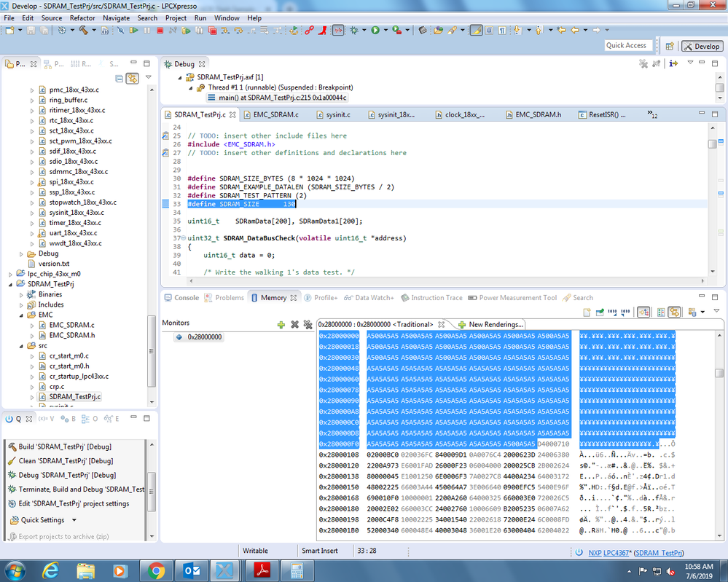This screenshot has height=582, width=728.
Task: Collapse the EMC folder in the project tree
Action: click(22, 315)
